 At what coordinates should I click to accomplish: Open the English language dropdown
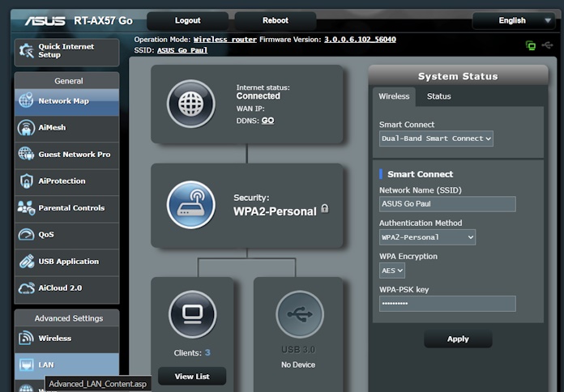pos(512,20)
